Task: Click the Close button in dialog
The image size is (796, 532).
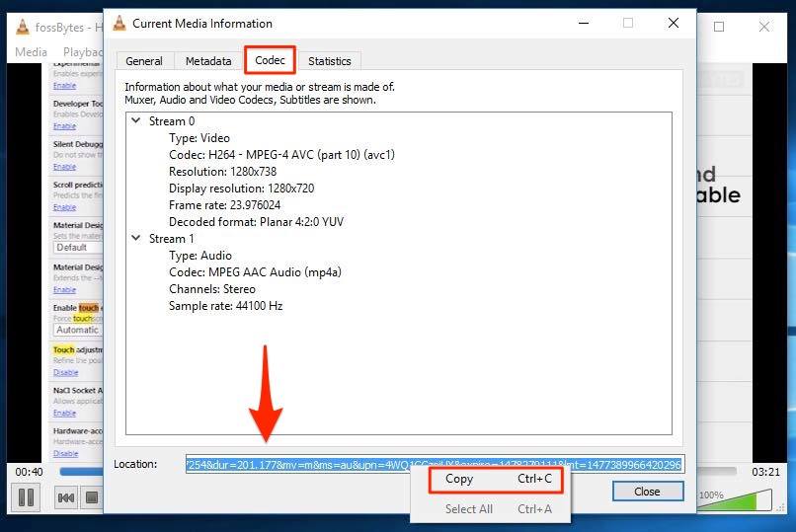Action: click(647, 491)
